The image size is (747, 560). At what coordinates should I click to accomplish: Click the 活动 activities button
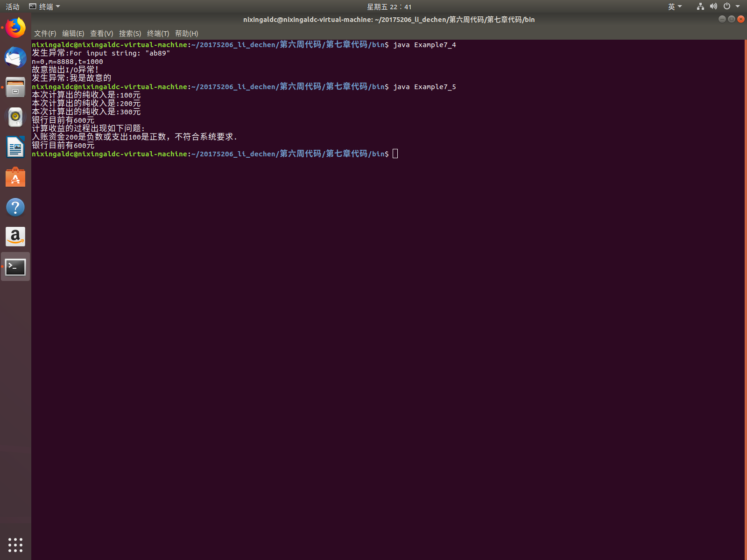(13, 7)
